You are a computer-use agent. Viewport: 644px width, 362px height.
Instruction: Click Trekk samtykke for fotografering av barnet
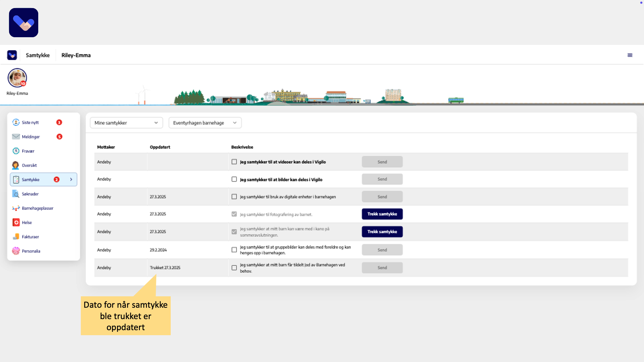[x=382, y=214]
